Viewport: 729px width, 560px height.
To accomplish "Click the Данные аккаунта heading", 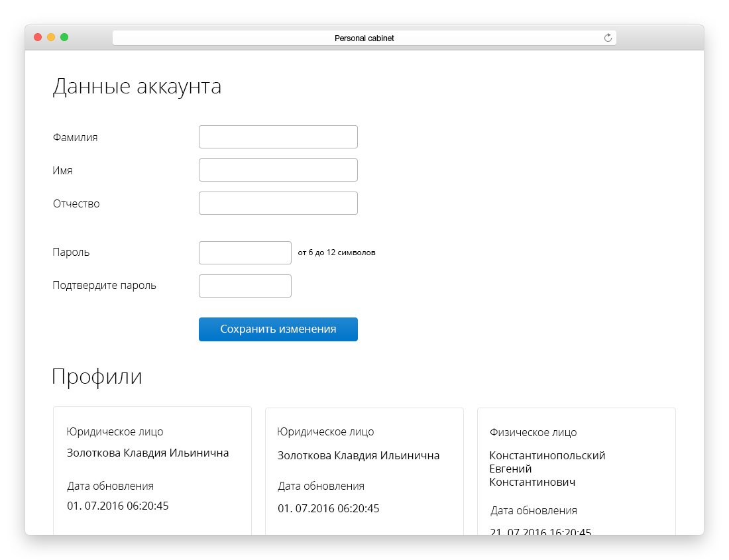I will [x=137, y=87].
